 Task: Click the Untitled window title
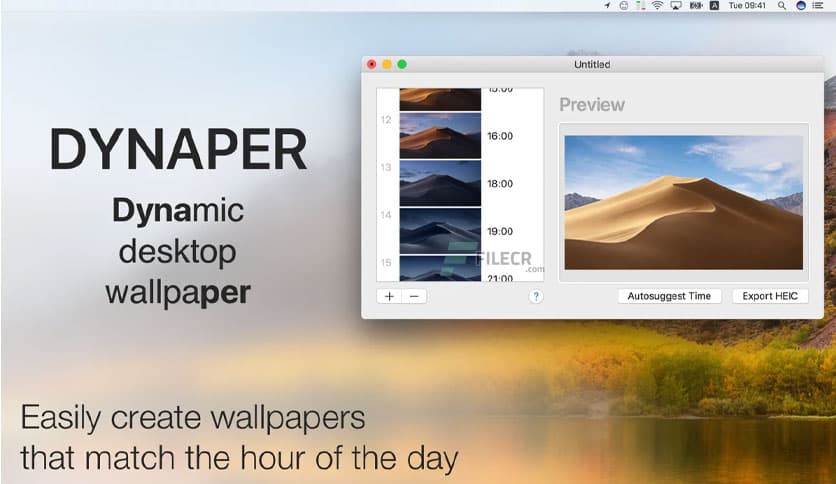(x=592, y=64)
